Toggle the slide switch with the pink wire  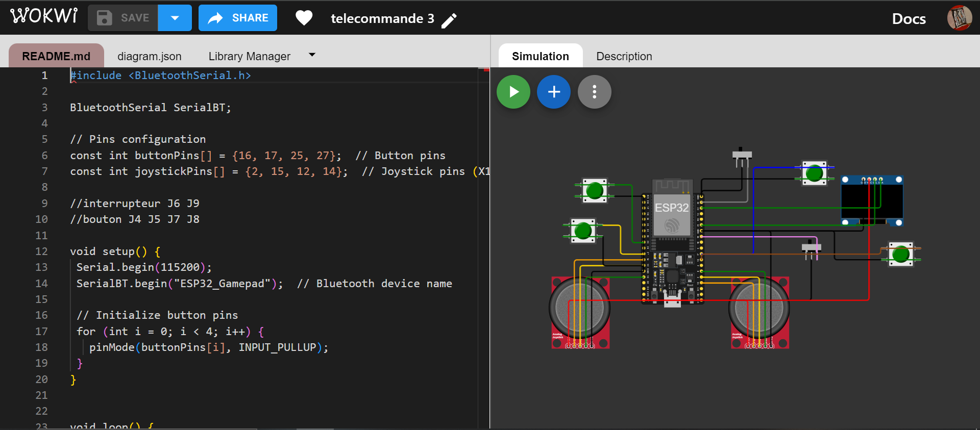pos(811,247)
